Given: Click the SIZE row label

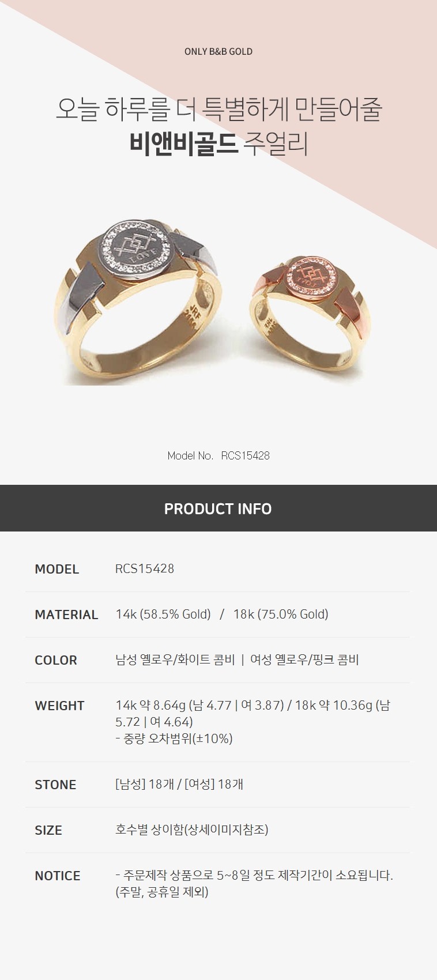Looking at the screenshot, I should coord(48,830).
